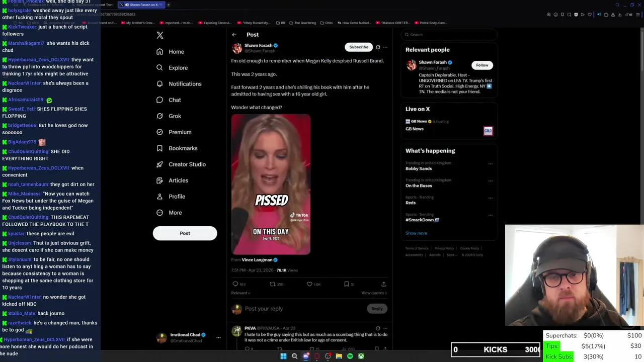This screenshot has height=362, width=644.
Task: Open Chat in the X sidebar
Action: [169, 100]
